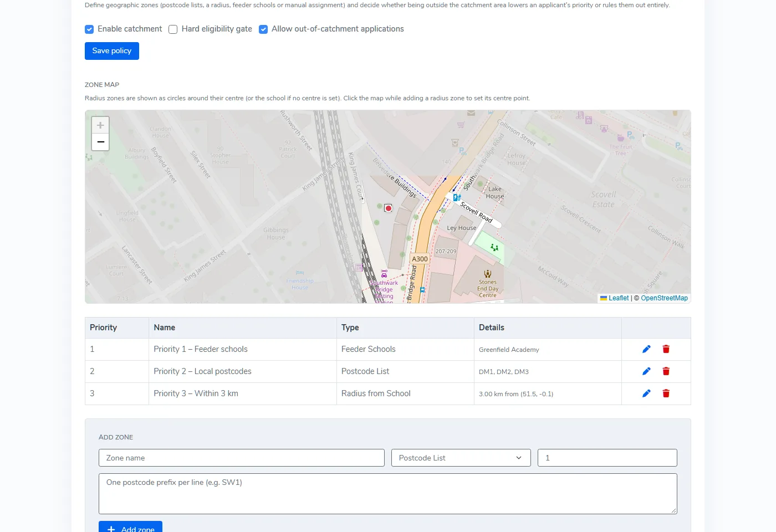Click the red school marker on map
The height and width of the screenshot is (532, 776).
389,208
